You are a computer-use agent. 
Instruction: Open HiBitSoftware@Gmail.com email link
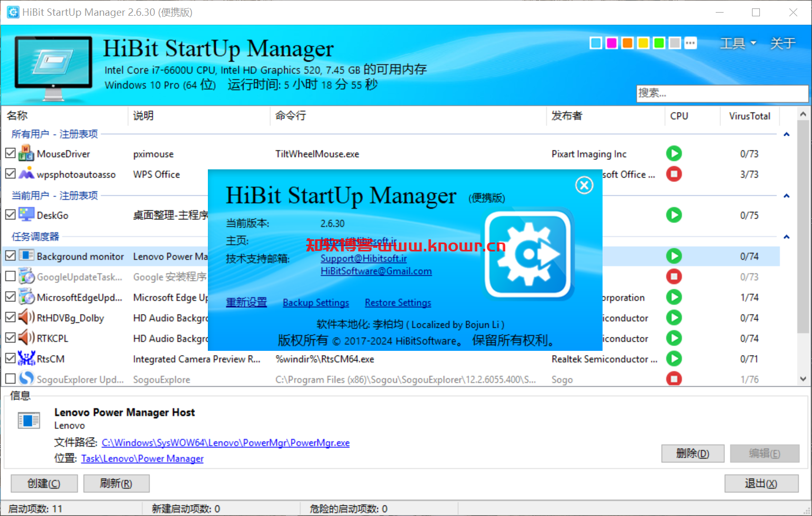[376, 271]
